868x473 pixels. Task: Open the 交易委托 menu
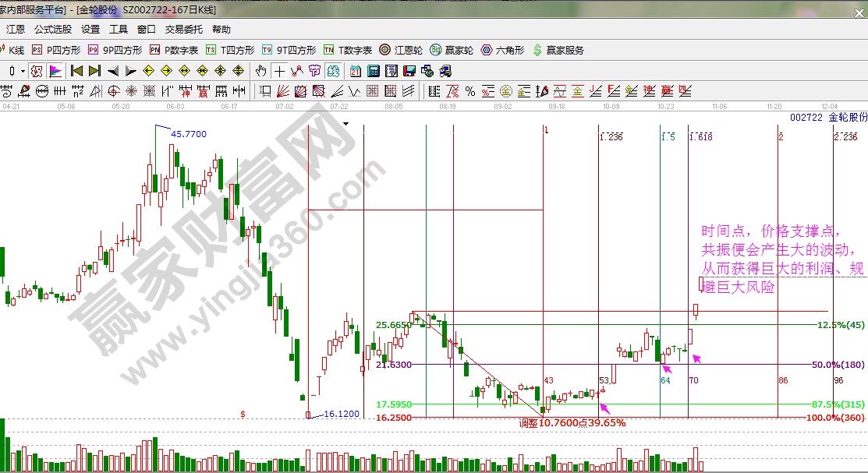click(183, 30)
